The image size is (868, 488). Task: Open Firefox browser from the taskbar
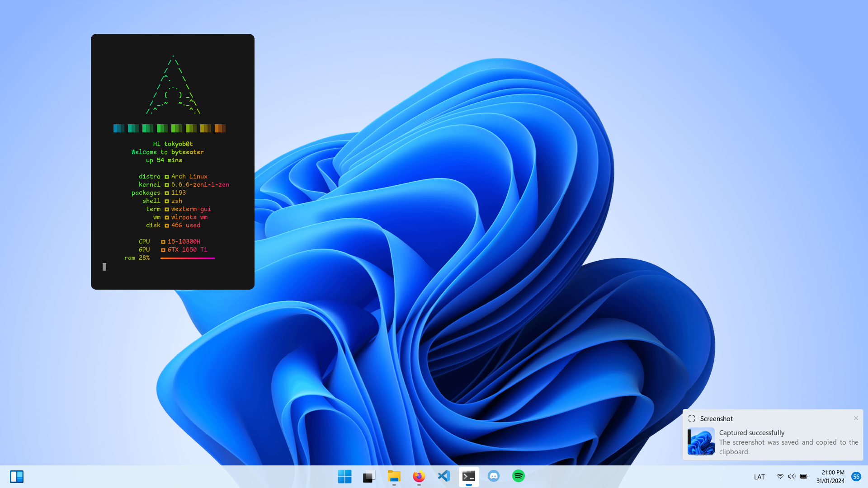[419, 476]
